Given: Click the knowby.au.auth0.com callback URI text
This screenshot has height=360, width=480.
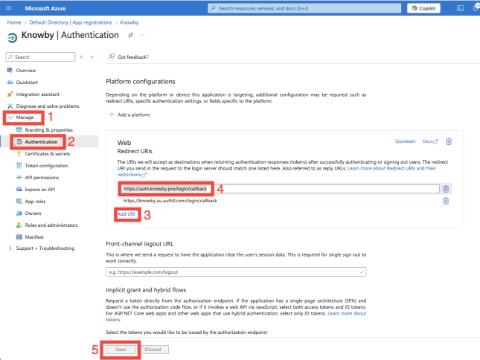Looking at the screenshot, I should point(170,201).
